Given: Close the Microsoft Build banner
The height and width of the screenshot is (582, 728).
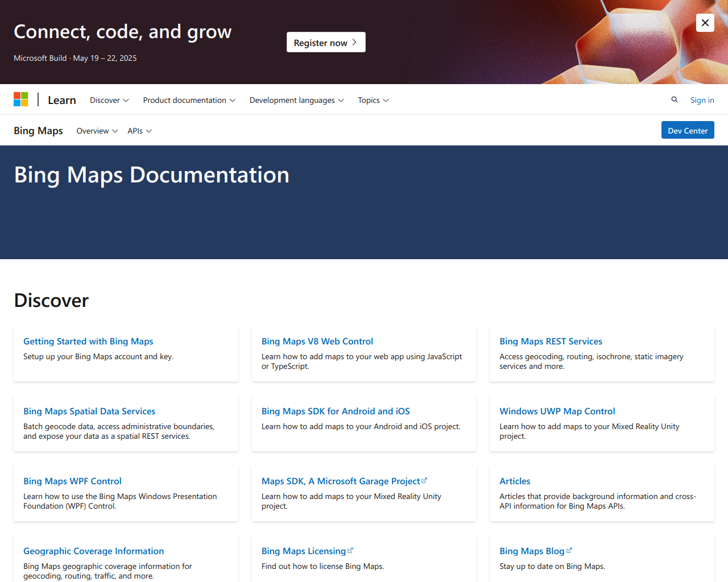Looking at the screenshot, I should click(x=705, y=23).
